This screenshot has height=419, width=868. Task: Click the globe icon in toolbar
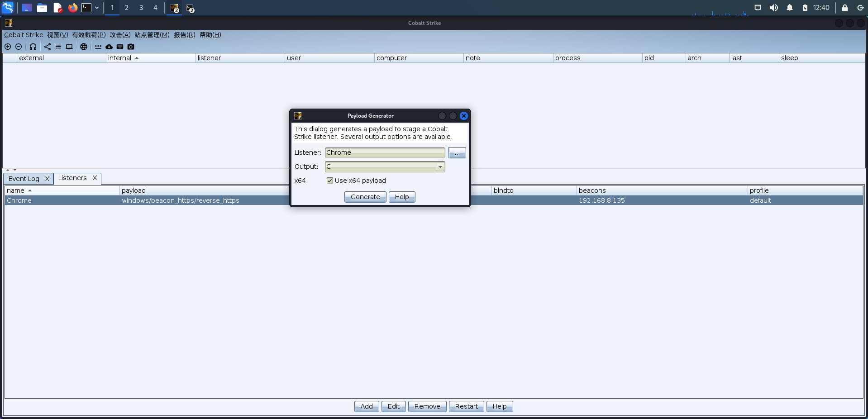coord(84,47)
